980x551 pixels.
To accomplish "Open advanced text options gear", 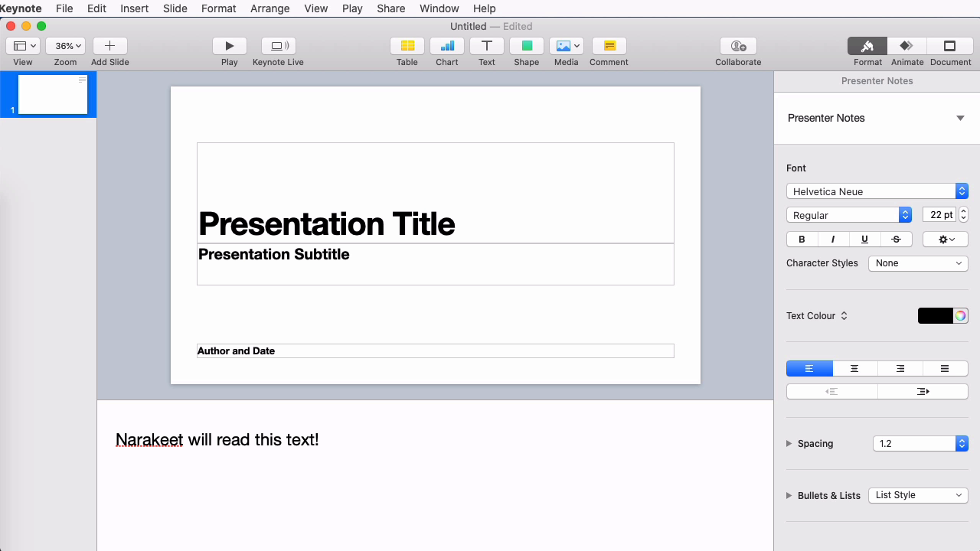I will click(946, 240).
